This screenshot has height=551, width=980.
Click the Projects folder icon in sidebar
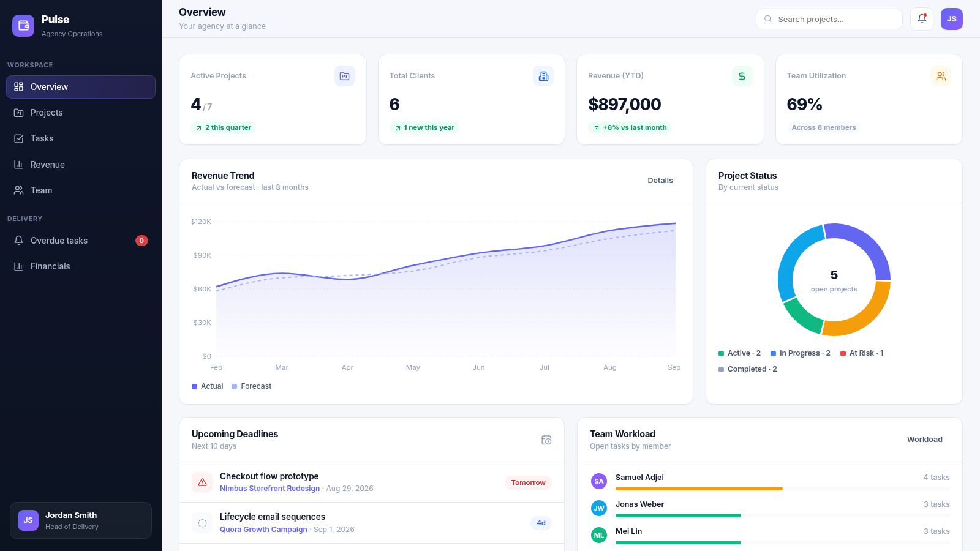pyautogui.click(x=19, y=113)
